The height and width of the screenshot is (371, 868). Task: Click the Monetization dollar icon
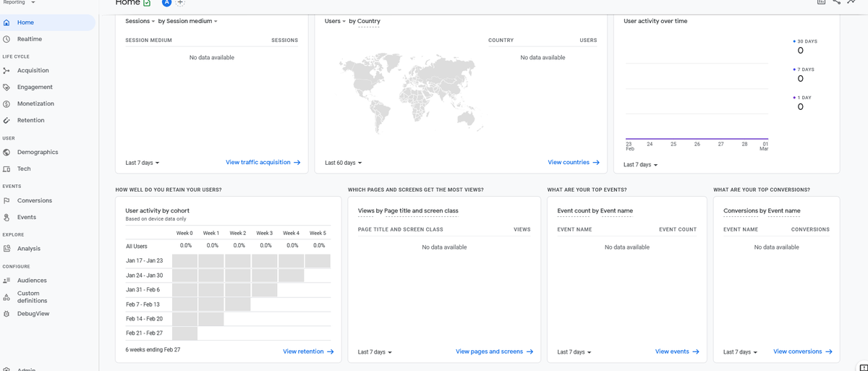7,104
